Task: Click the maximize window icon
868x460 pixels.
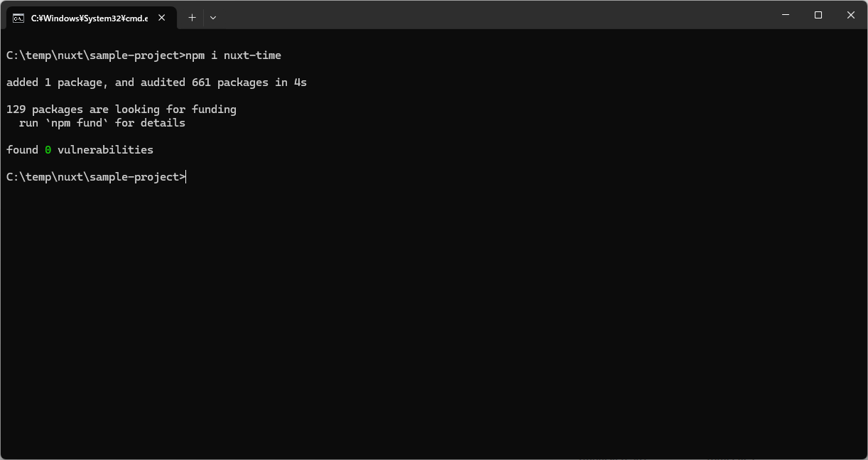Action: tap(818, 15)
